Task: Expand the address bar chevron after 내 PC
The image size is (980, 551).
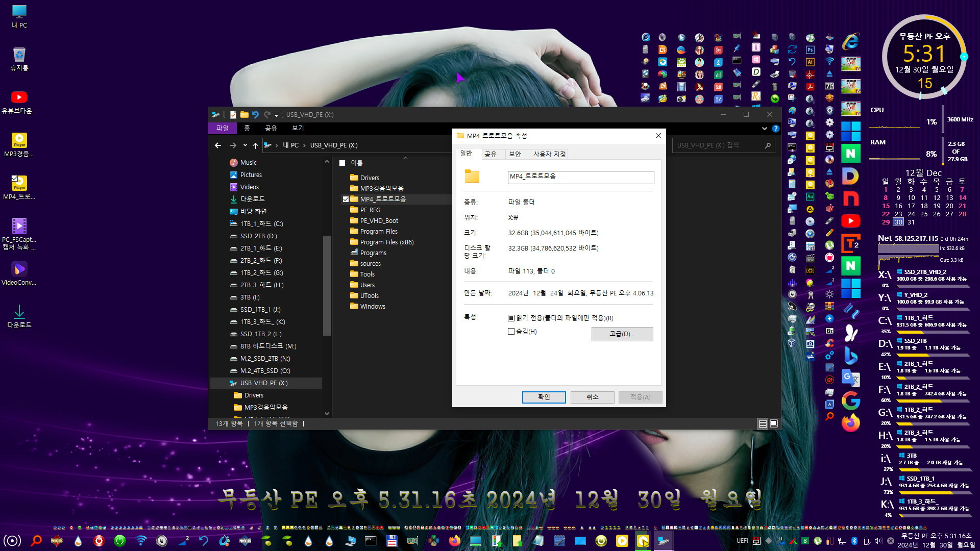Action: pyautogui.click(x=304, y=145)
